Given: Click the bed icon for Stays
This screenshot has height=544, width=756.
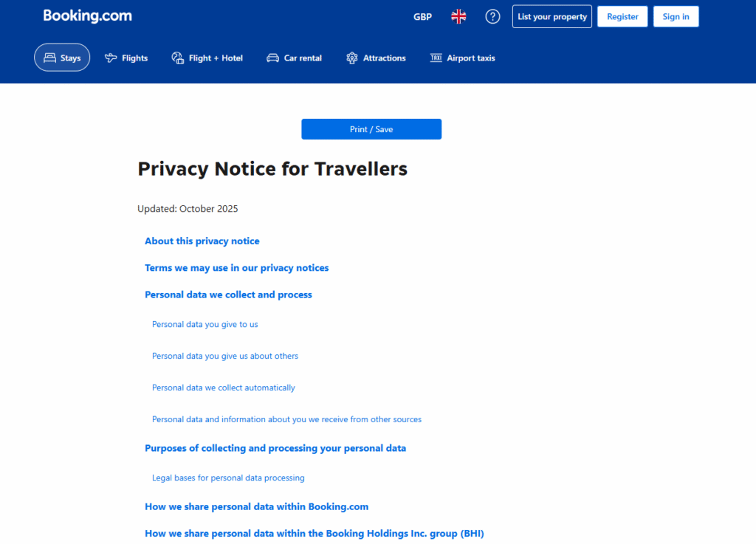Looking at the screenshot, I should (50, 58).
